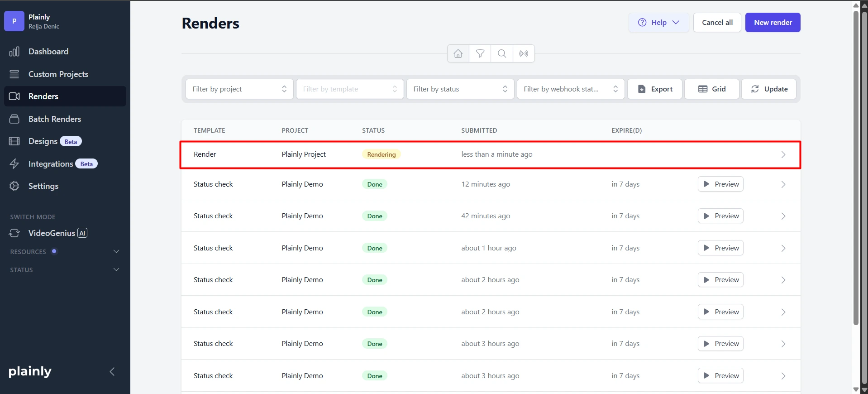Collapse the sidebar with the left arrow
868x394 pixels.
pyautogui.click(x=112, y=372)
